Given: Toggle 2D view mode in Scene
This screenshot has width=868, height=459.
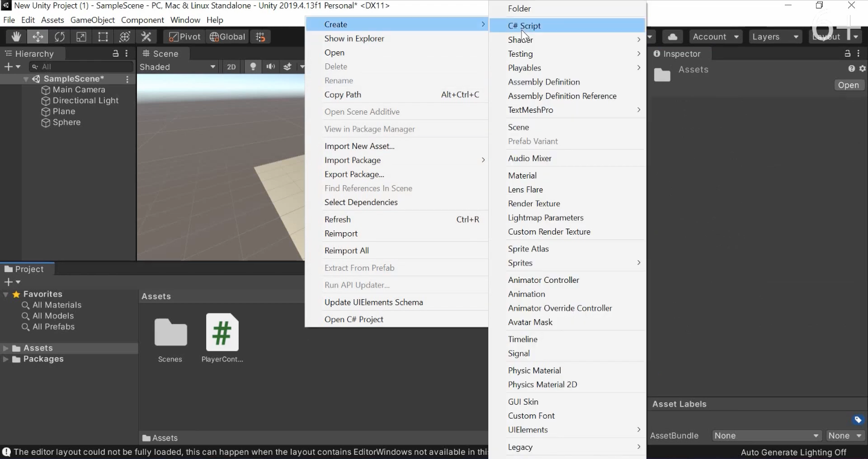Looking at the screenshot, I should (231, 67).
